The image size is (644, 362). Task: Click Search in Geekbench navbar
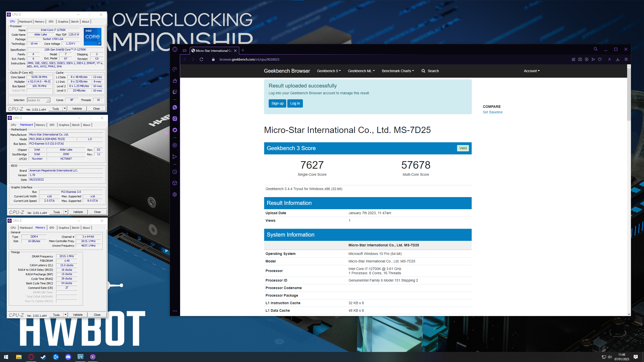click(x=430, y=71)
